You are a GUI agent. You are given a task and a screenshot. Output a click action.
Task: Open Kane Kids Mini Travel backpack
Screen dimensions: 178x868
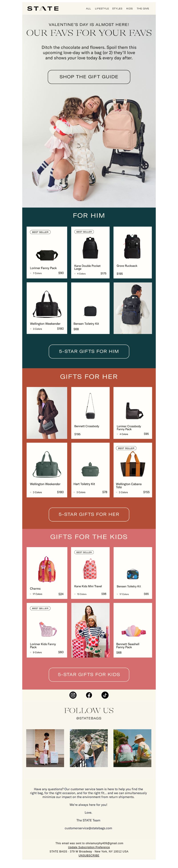pos(90,573)
